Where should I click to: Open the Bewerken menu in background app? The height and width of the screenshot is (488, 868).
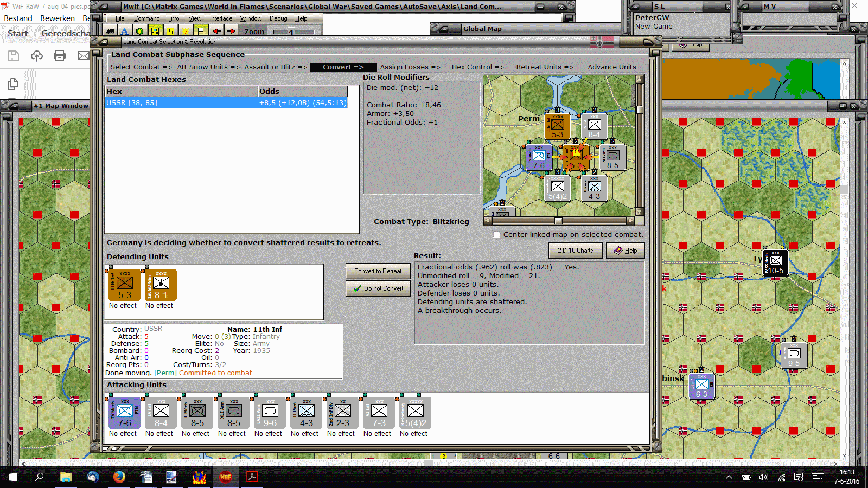58,18
